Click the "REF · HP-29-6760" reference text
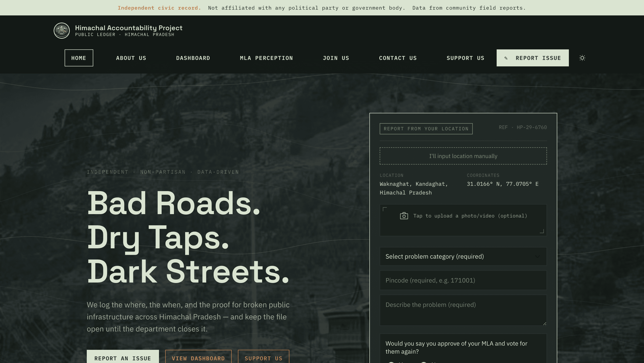Screen dimensions: 644x363 [x=523, y=127]
